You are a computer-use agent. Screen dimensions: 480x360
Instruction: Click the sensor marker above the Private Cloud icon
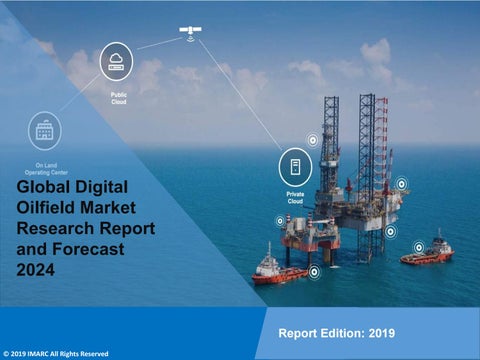click(x=313, y=140)
